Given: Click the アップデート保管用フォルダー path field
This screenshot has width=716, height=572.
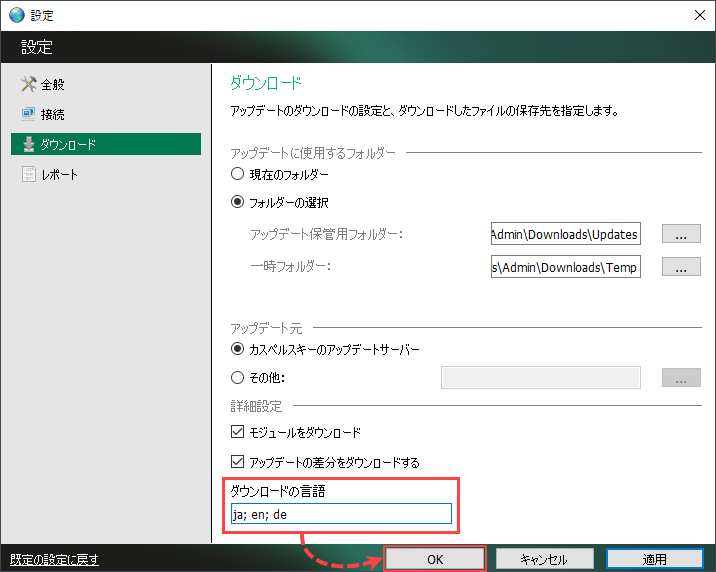Looking at the screenshot, I should pyautogui.click(x=566, y=234).
